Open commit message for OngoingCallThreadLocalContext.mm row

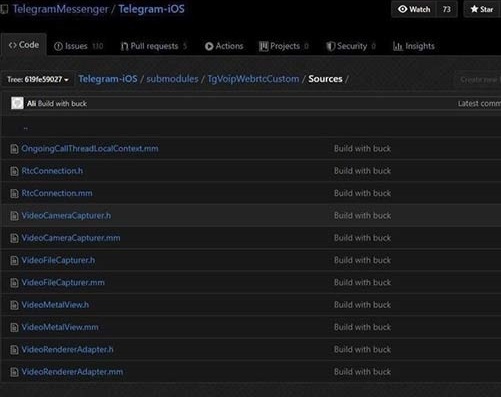click(x=362, y=149)
